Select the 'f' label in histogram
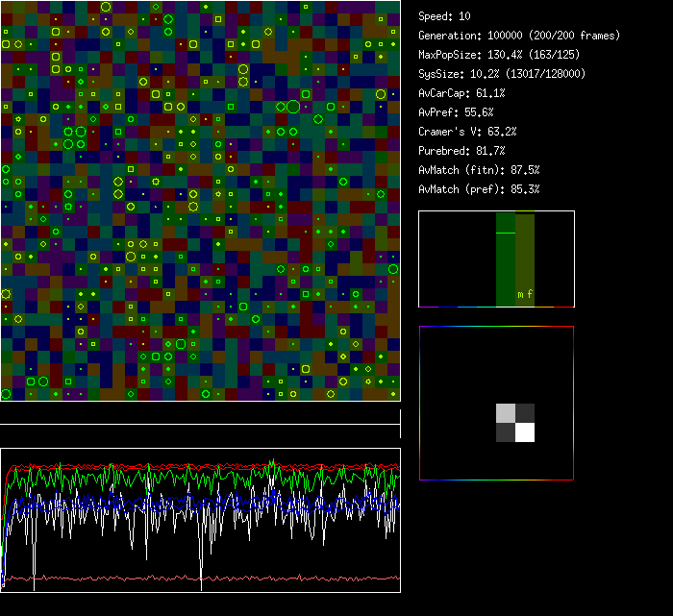The height and width of the screenshot is (616, 673). point(529,294)
